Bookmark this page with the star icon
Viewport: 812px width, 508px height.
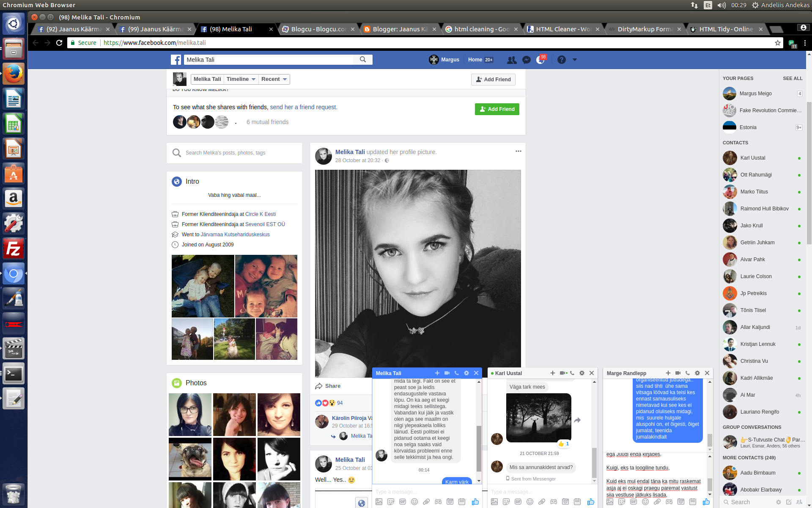[778, 43]
